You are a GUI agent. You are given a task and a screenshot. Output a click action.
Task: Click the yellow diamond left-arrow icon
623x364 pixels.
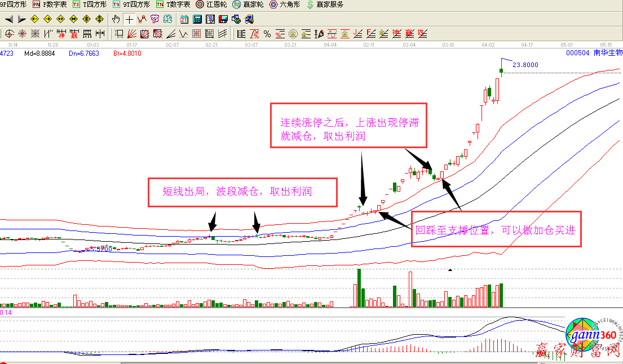(x=34, y=19)
